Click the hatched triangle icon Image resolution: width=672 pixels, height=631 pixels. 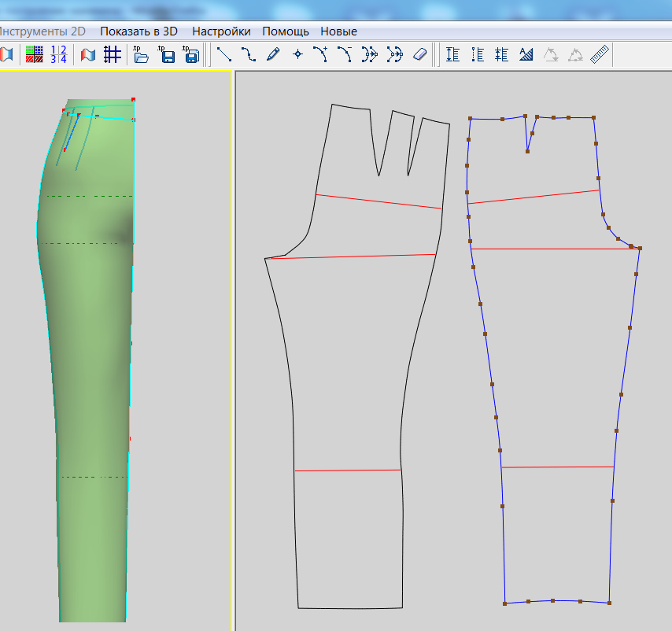click(x=526, y=55)
